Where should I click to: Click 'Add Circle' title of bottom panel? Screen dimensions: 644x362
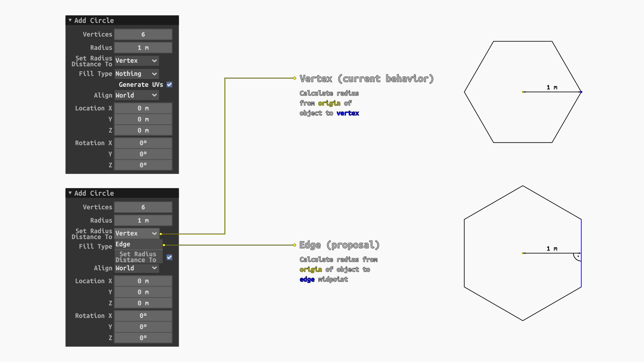[x=94, y=193]
